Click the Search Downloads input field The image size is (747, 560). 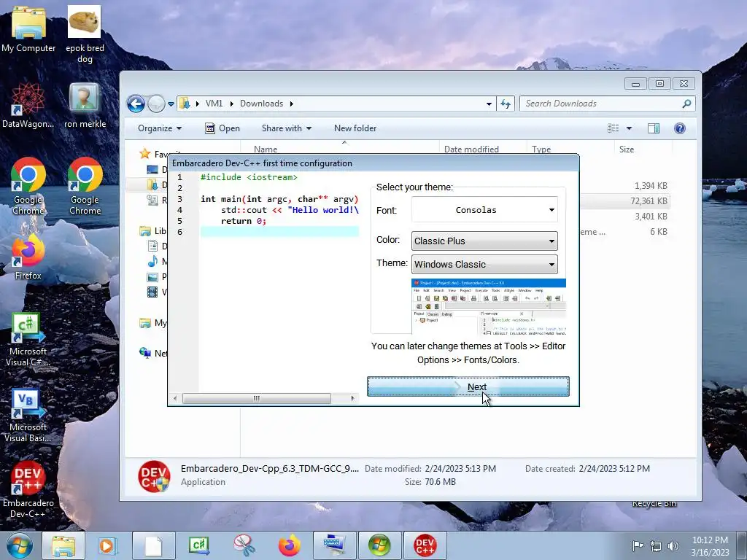coord(600,104)
